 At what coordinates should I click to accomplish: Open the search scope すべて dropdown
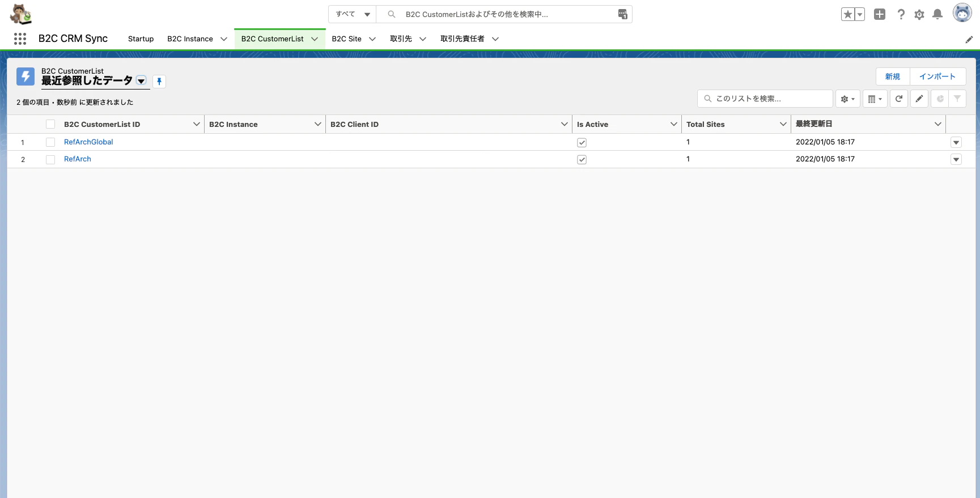click(353, 14)
